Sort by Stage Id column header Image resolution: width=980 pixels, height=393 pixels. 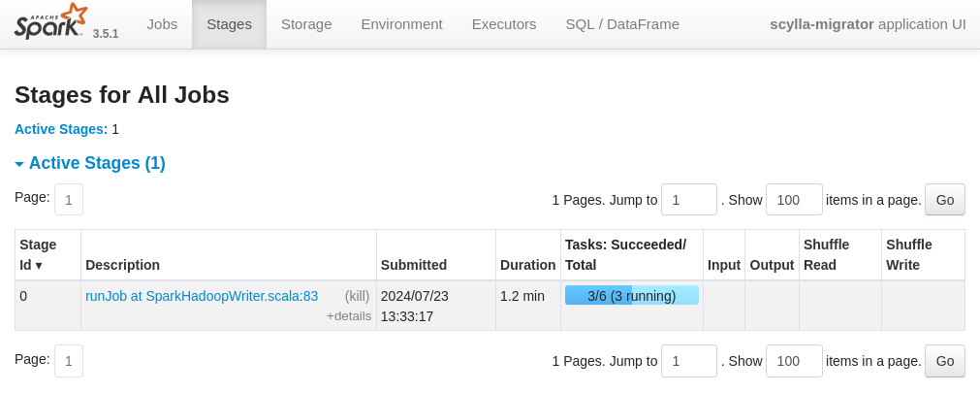tap(38, 254)
